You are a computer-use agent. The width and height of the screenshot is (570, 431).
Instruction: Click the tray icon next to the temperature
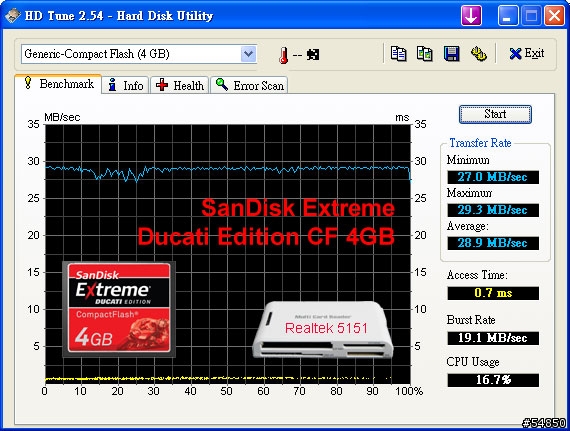click(x=313, y=55)
